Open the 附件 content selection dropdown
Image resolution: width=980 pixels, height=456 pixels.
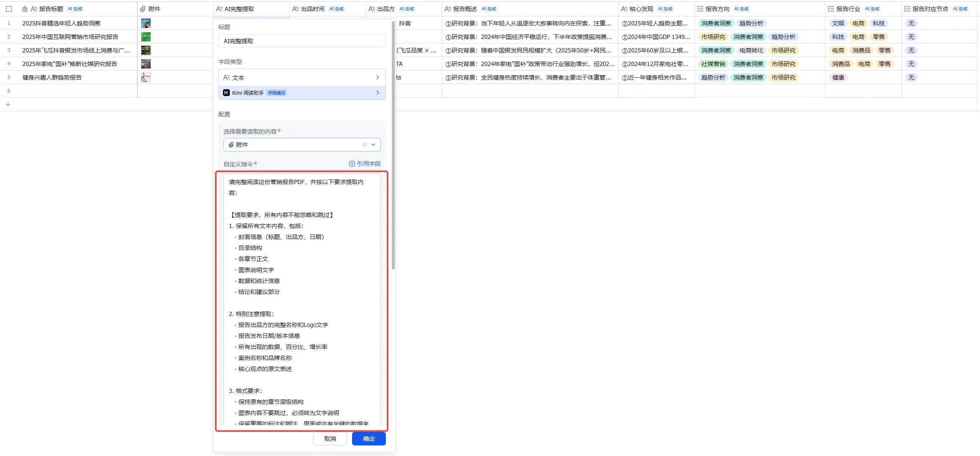[373, 145]
